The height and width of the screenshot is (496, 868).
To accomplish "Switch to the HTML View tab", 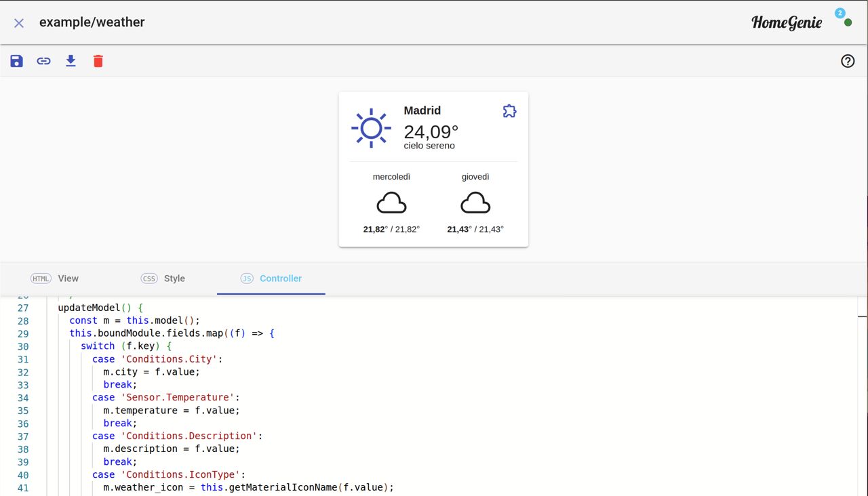I will [x=55, y=278].
